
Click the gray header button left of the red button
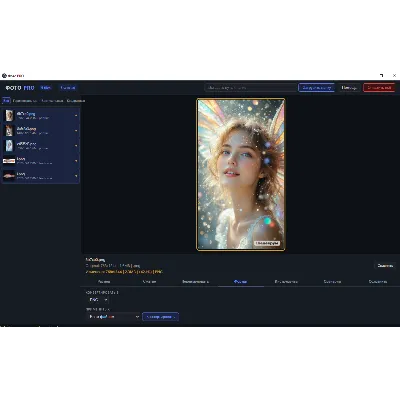349,88
